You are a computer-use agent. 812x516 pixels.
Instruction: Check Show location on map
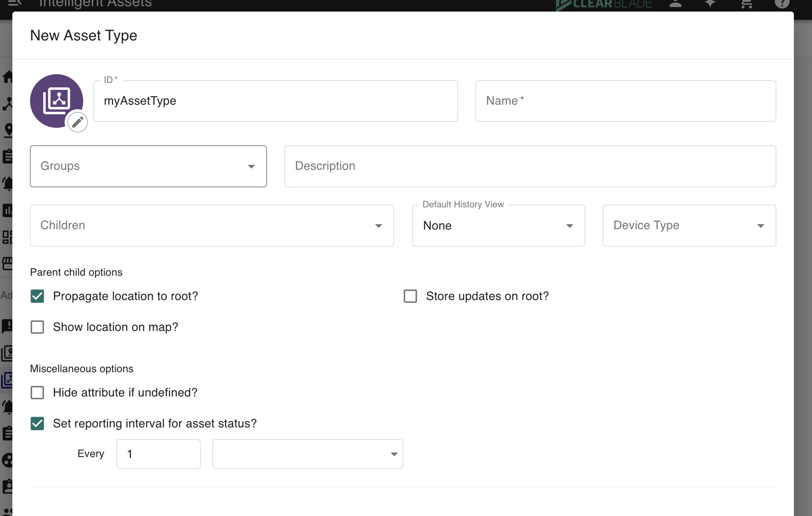pos(37,327)
